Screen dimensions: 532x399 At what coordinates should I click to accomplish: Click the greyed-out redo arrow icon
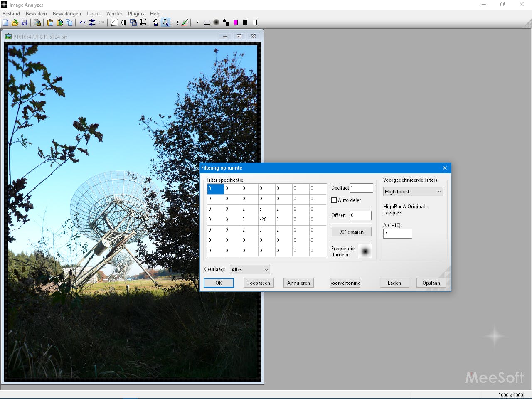pos(101,22)
